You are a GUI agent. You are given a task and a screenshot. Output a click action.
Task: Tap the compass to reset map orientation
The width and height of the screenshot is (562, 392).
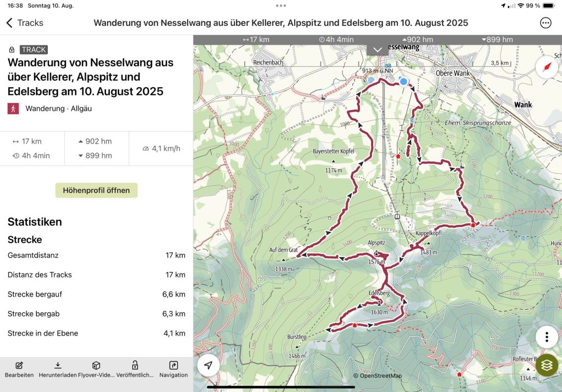[547, 67]
